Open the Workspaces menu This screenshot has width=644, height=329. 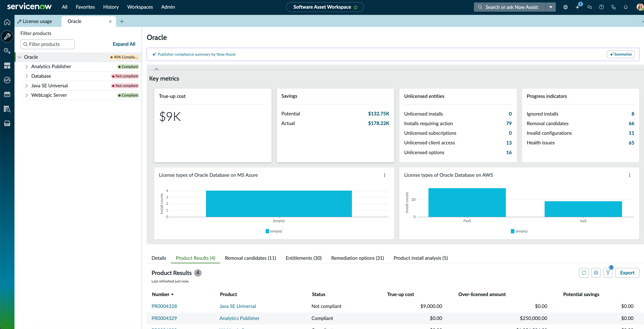point(140,7)
